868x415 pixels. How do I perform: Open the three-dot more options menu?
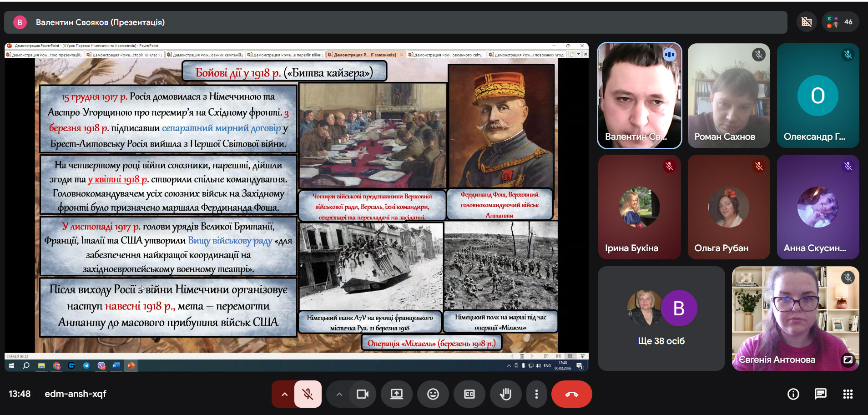[536, 394]
